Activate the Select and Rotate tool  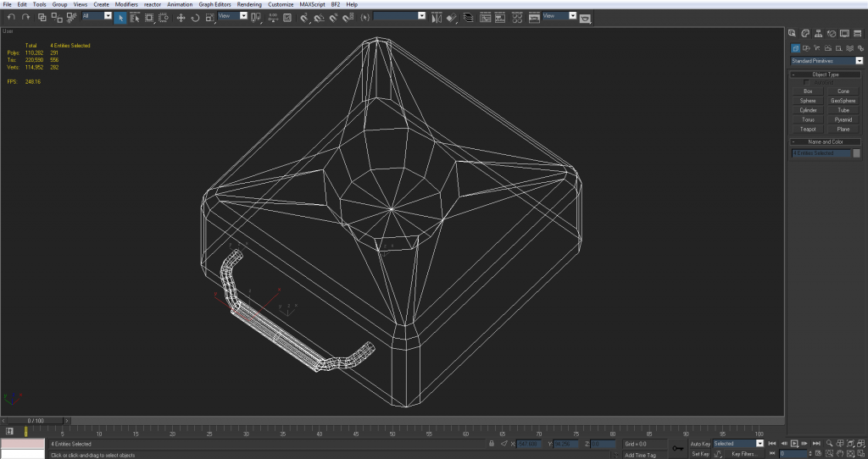[x=194, y=17]
